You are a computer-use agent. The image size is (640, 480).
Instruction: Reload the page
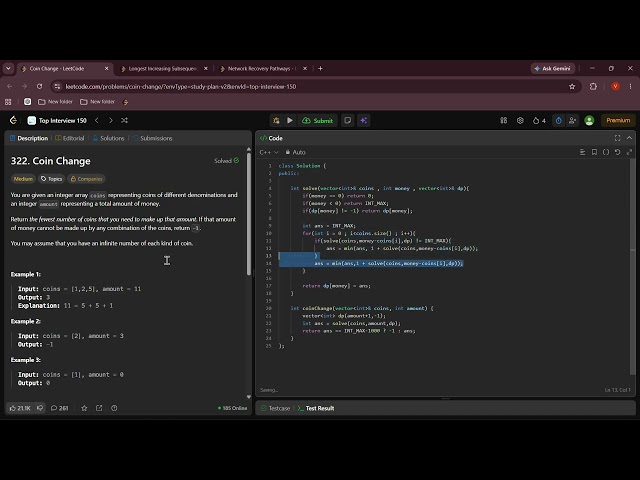(x=40, y=87)
